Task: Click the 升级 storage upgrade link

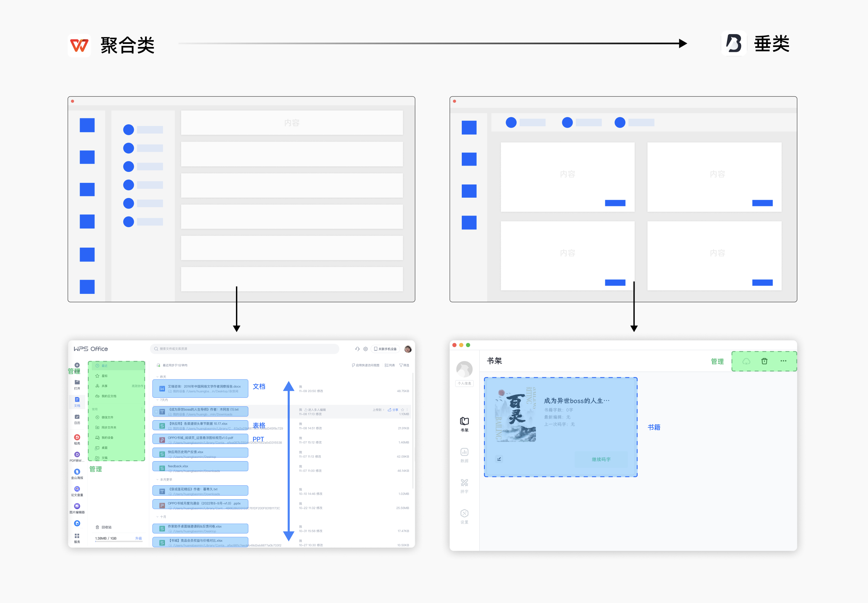Action: tap(138, 538)
